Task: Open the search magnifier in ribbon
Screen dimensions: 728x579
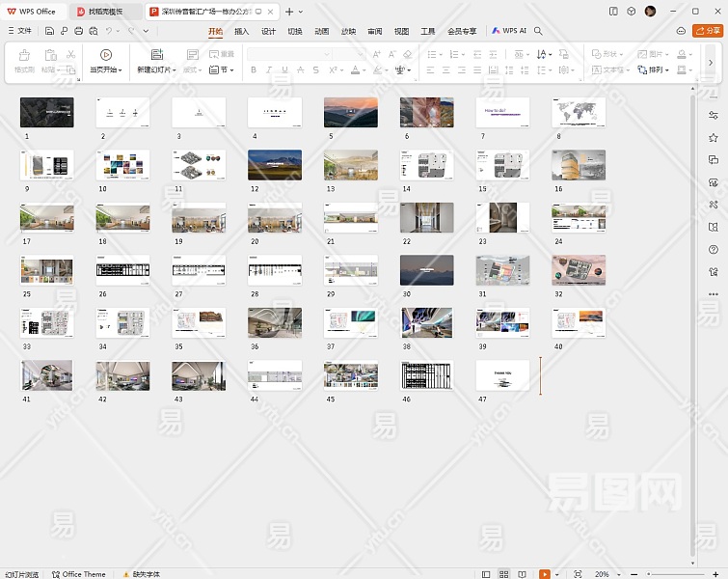Action: point(538,31)
